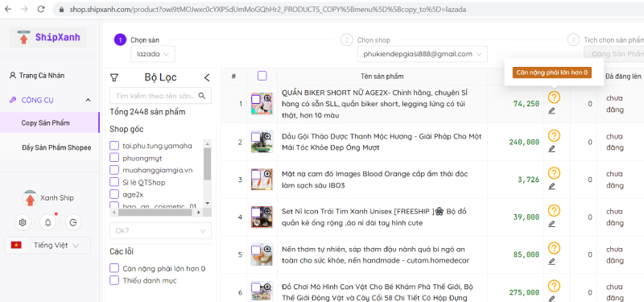Click step 1 Chọn sàn
This screenshot has width=644, height=302.
[137, 39]
